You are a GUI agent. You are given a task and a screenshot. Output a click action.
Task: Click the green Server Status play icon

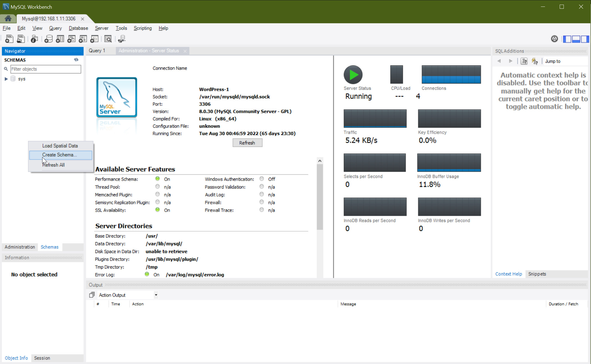coord(353,75)
